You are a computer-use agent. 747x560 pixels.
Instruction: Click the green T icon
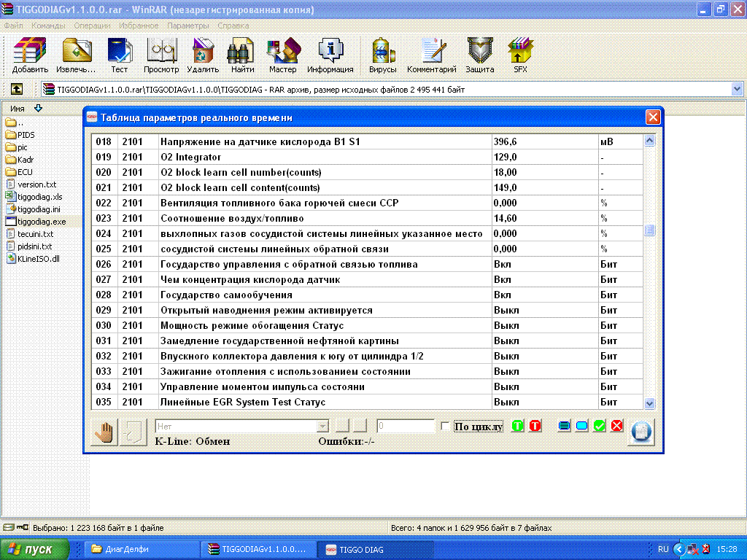coord(517,426)
